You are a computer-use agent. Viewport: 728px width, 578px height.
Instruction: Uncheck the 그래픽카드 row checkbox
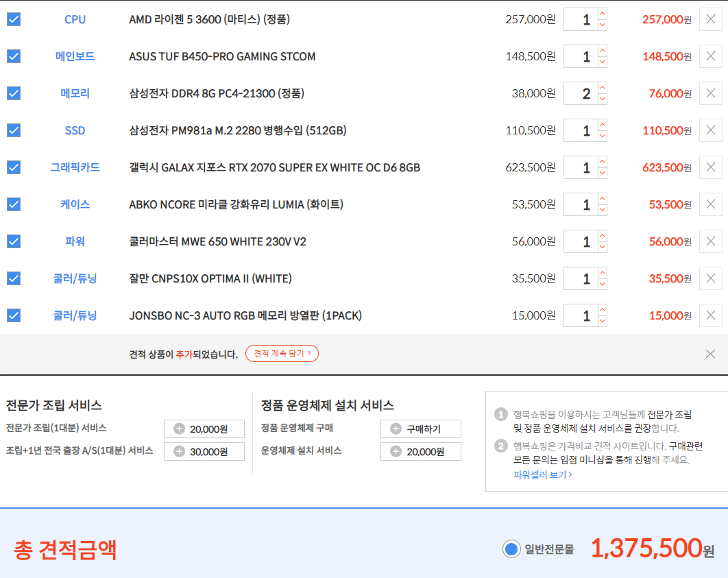(x=14, y=167)
